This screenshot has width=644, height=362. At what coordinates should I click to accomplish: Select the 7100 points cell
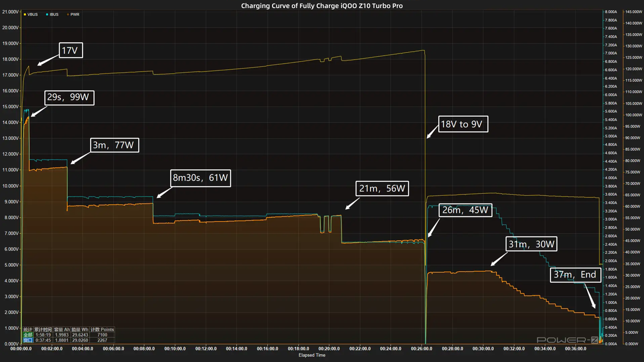click(x=102, y=335)
